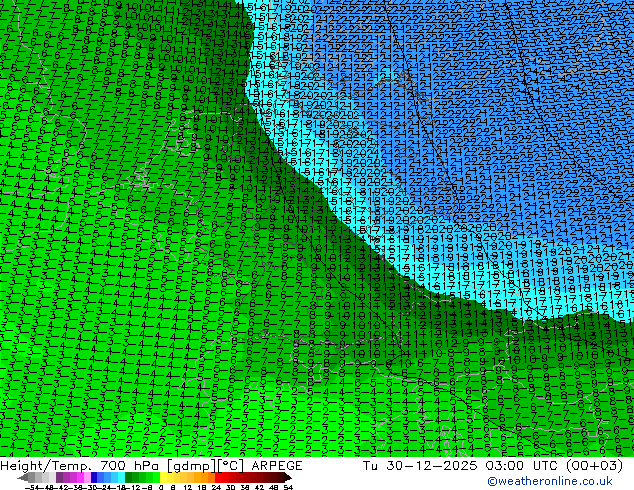Click the Height/Temp. 700 hPa map title
This screenshot has width=634, height=490.
pos(81,466)
